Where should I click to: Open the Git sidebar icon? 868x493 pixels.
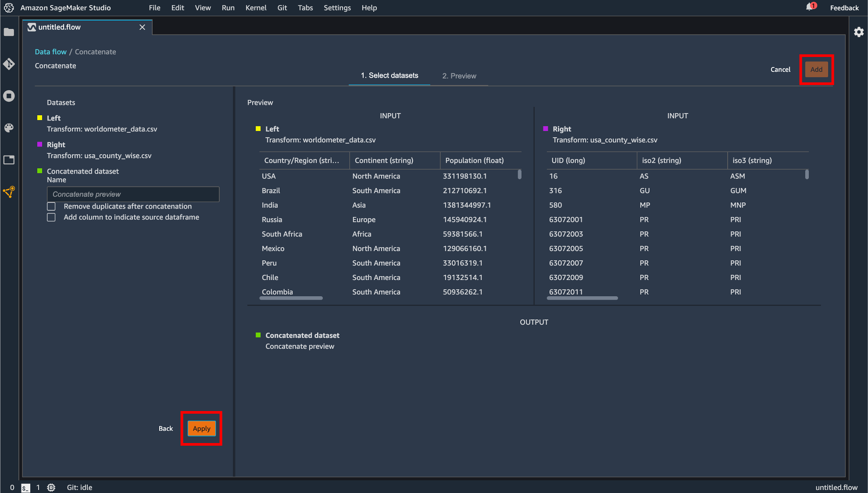click(9, 64)
